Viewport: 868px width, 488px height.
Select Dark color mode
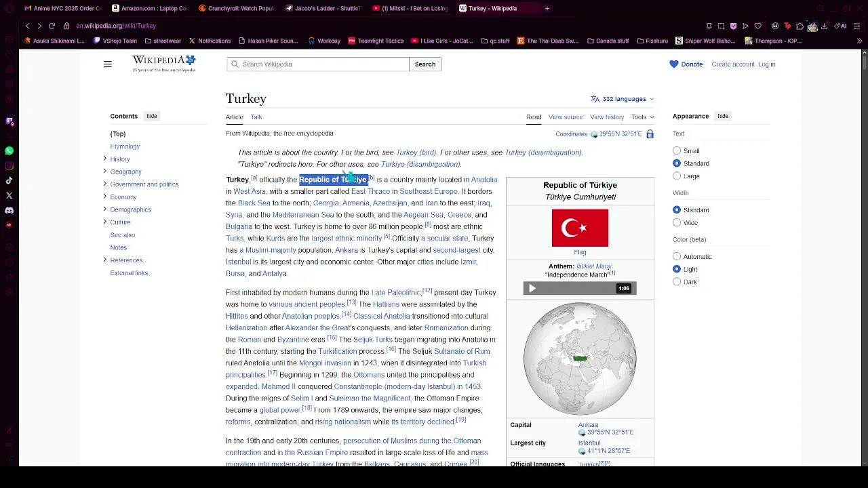(x=677, y=282)
